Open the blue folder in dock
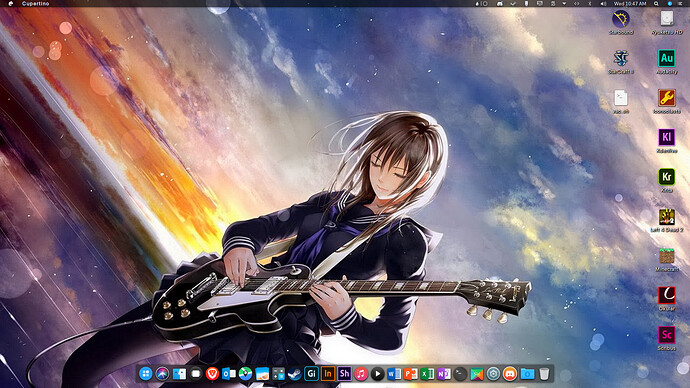 [527, 374]
